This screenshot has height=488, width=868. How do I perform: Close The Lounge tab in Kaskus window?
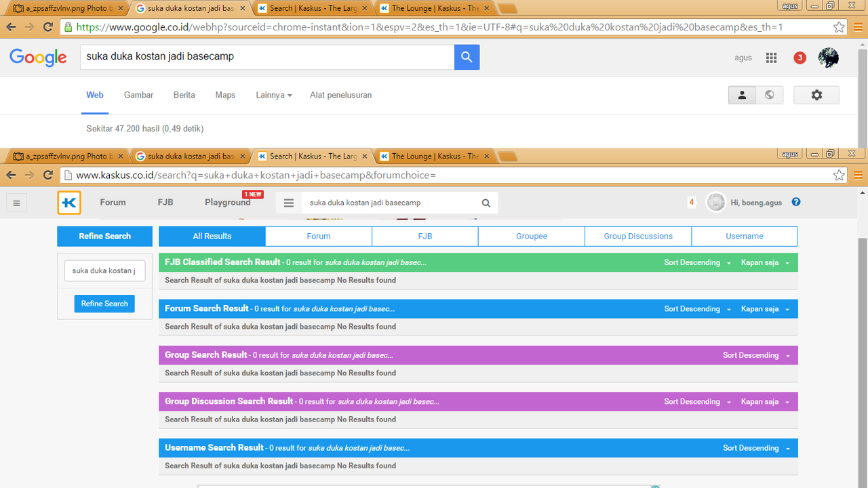click(487, 156)
